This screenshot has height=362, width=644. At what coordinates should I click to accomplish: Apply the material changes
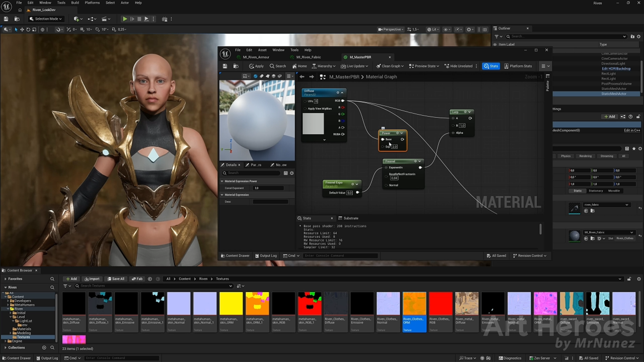pyautogui.click(x=256, y=66)
